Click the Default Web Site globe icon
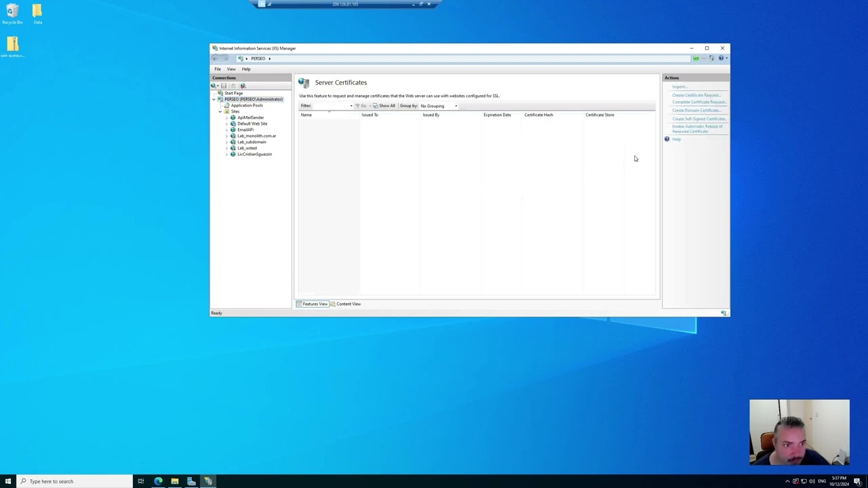The image size is (868, 488). [x=233, y=123]
